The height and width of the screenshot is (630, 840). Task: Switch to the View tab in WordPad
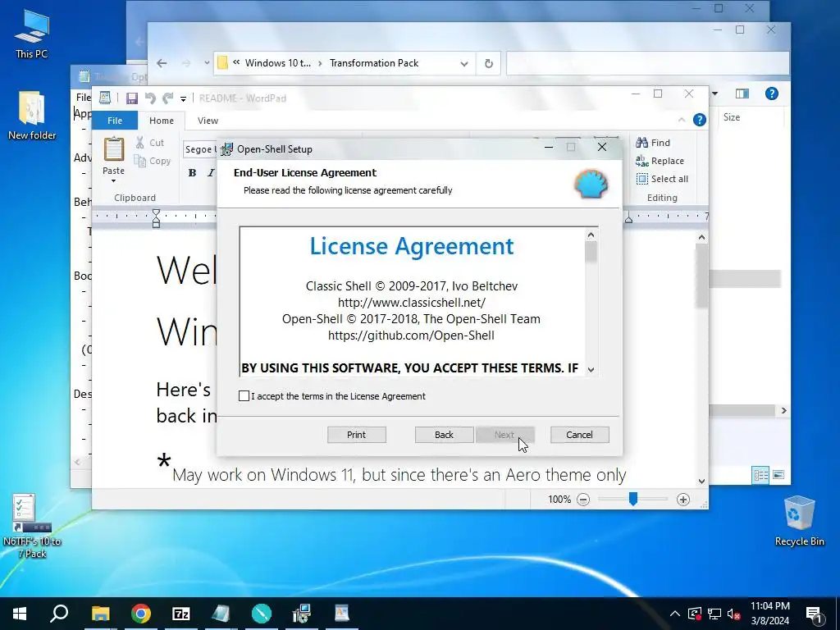point(208,121)
